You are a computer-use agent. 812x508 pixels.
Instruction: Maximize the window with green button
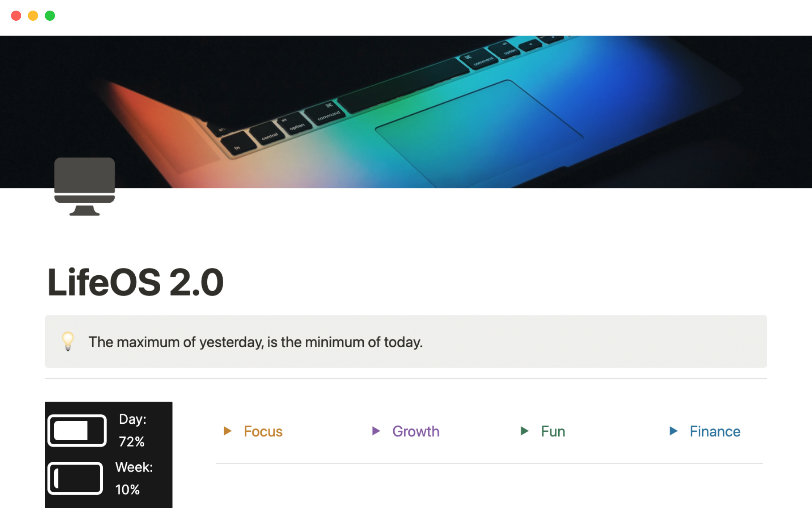[50, 16]
